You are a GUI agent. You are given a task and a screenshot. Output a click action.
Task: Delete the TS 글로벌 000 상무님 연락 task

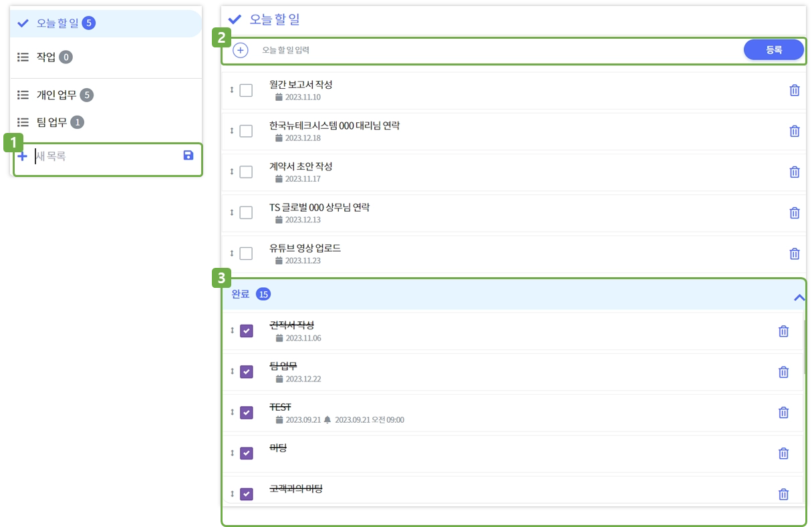[x=795, y=213]
